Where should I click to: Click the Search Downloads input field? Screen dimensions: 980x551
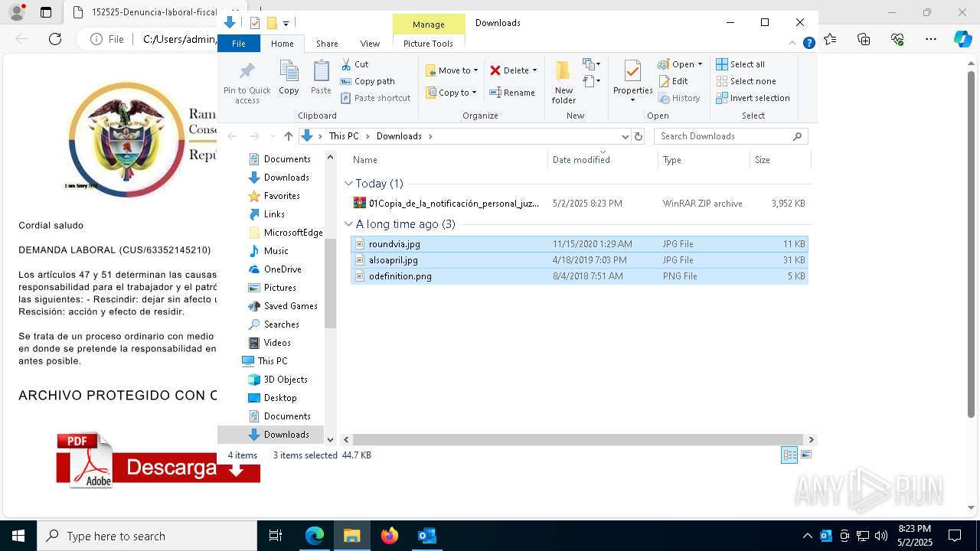tap(724, 136)
